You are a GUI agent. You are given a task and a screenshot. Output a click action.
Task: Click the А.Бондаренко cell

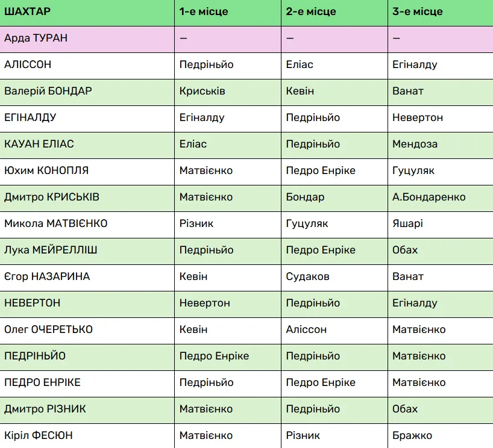point(429,197)
